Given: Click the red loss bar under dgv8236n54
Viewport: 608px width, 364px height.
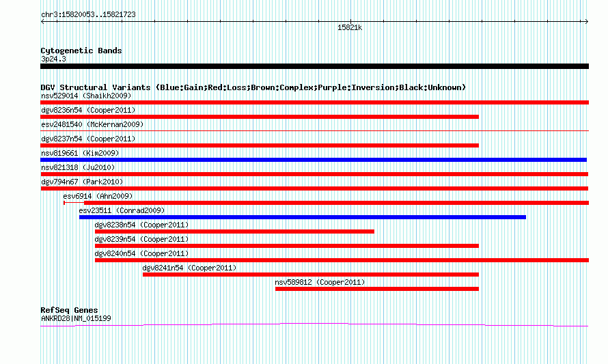Looking at the screenshot, I should 260,117.
